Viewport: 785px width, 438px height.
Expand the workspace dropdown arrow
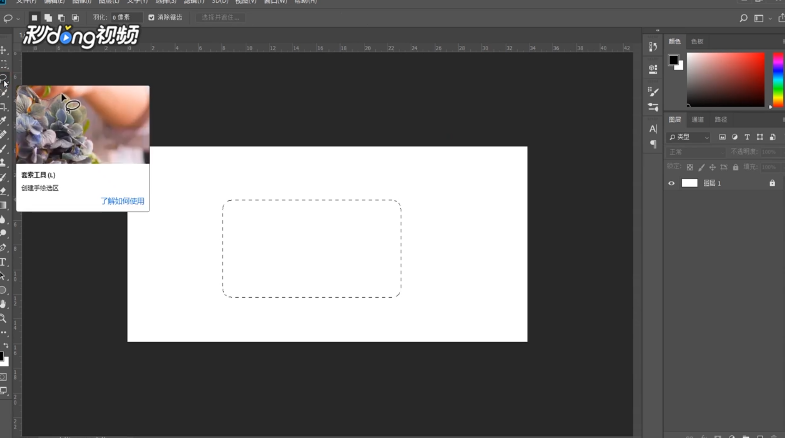770,19
